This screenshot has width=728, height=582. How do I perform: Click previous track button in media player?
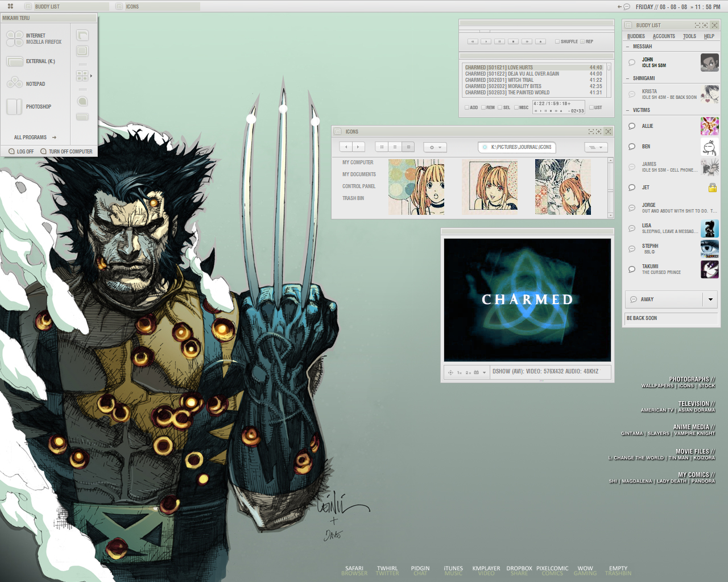point(473,41)
